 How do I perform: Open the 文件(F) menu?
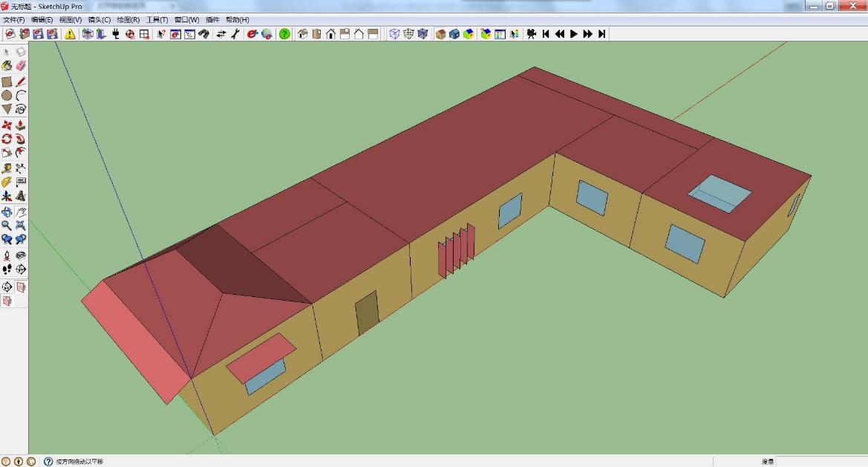[13, 20]
